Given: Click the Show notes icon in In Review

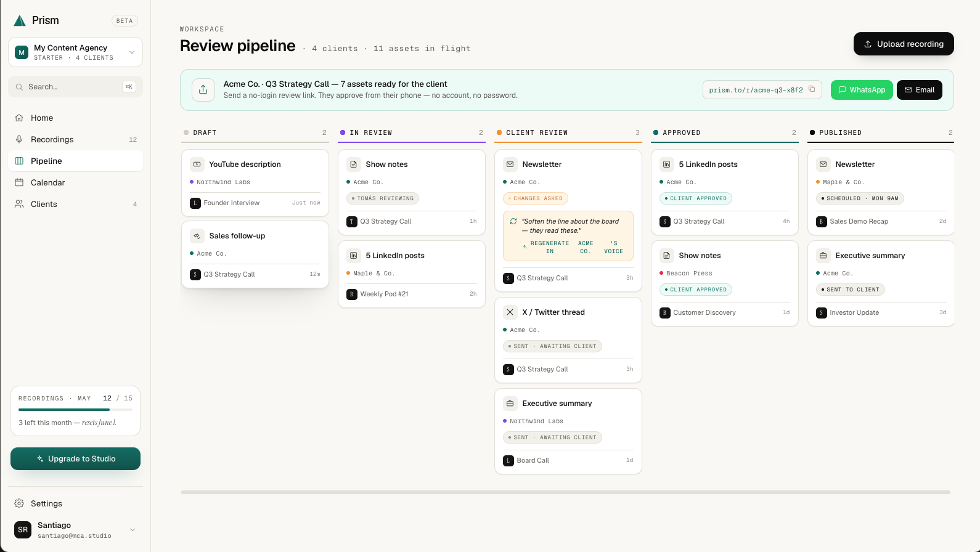Looking at the screenshot, I should pyautogui.click(x=354, y=164).
